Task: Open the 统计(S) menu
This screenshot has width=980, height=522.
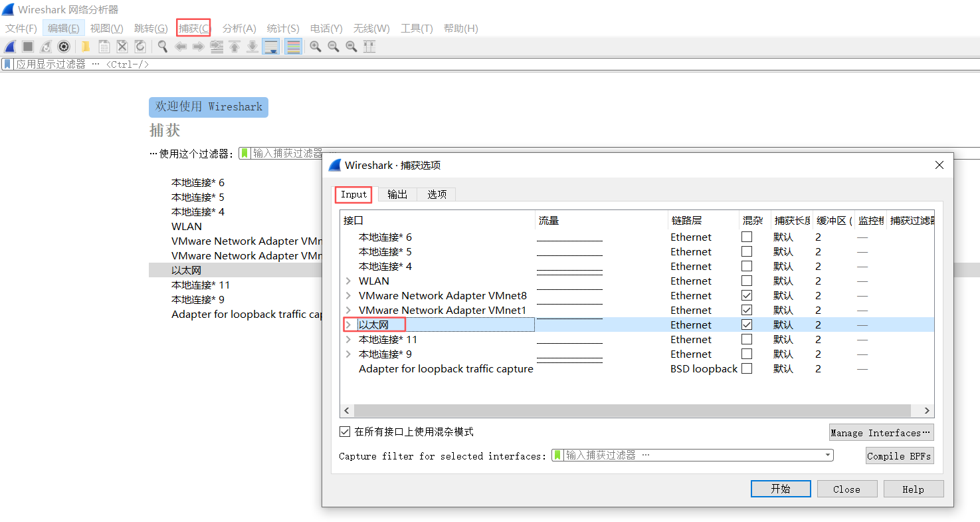Action: pyautogui.click(x=283, y=28)
